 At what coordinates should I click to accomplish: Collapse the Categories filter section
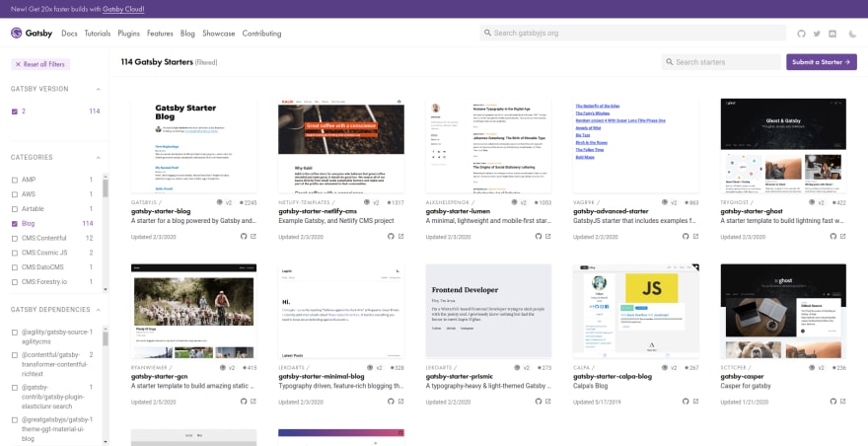(x=99, y=158)
